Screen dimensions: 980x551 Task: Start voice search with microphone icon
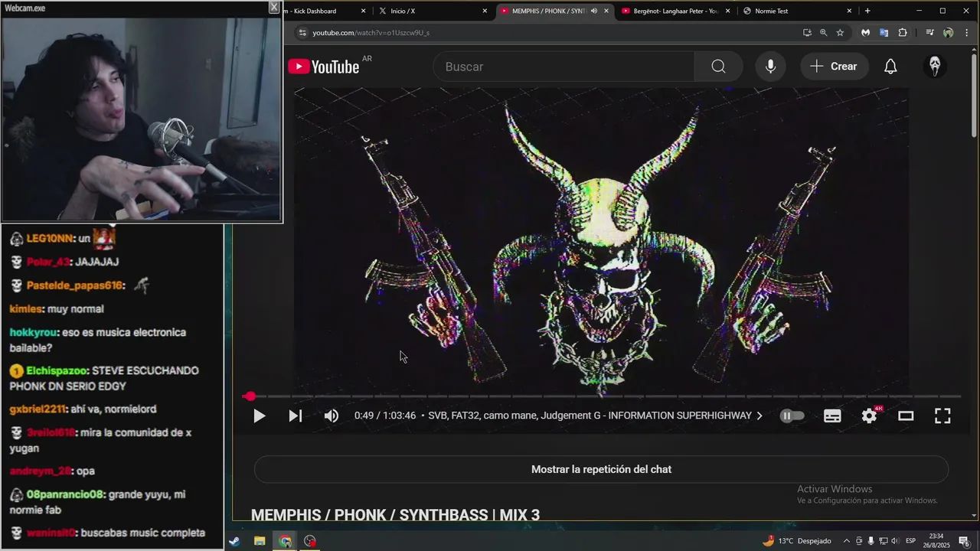771,67
